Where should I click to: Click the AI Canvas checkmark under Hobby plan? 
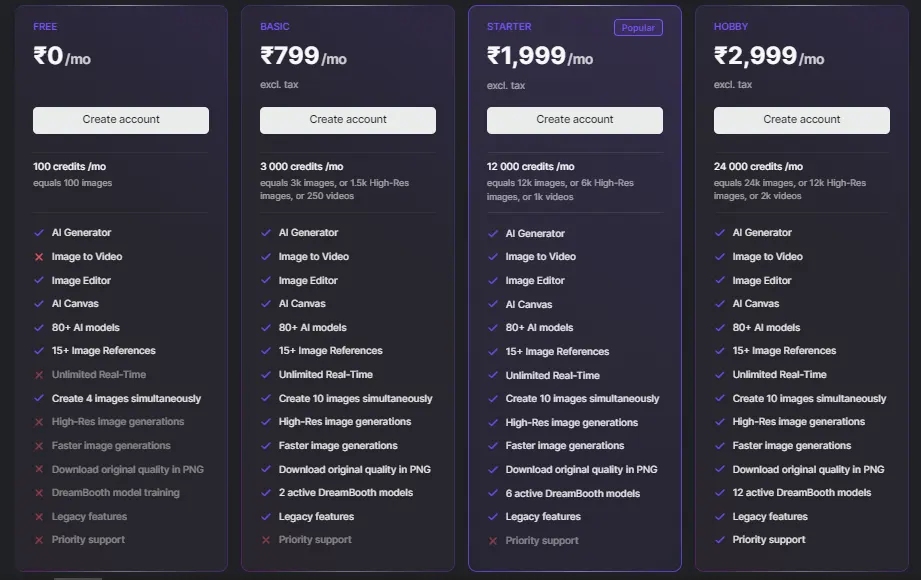(x=720, y=303)
